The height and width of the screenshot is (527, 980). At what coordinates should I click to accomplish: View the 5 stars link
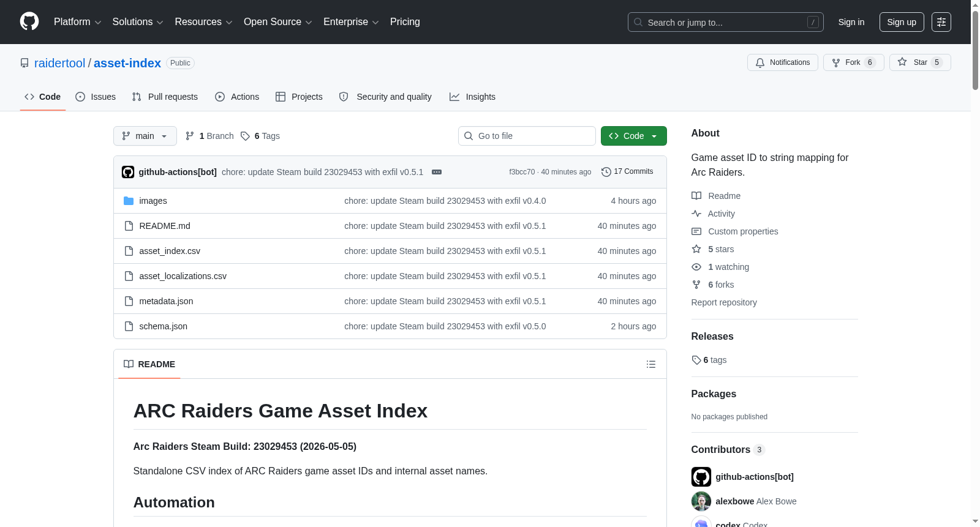pos(713,249)
